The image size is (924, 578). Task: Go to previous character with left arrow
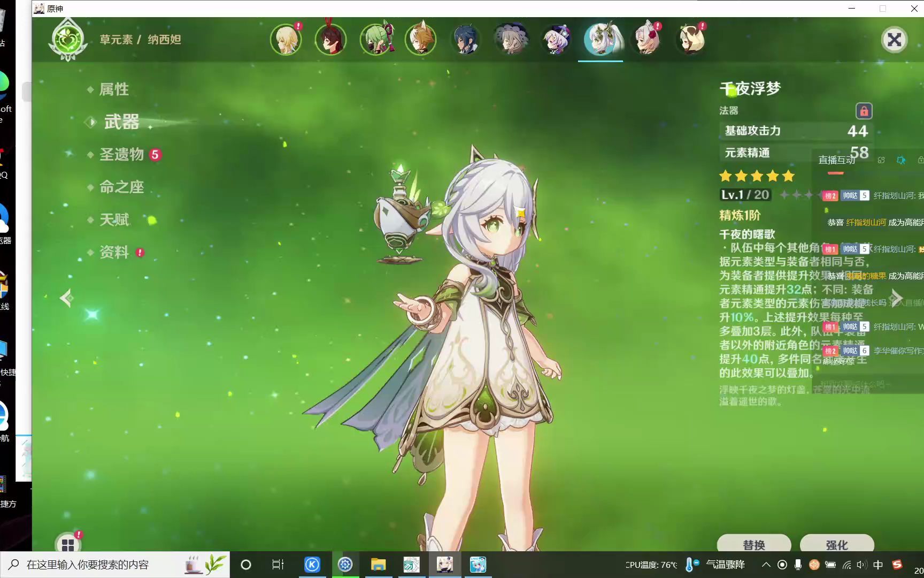coord(66,298)
